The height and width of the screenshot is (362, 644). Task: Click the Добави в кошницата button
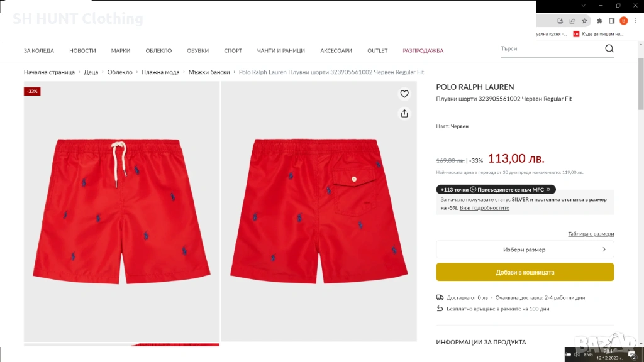(x=525, y=272)
